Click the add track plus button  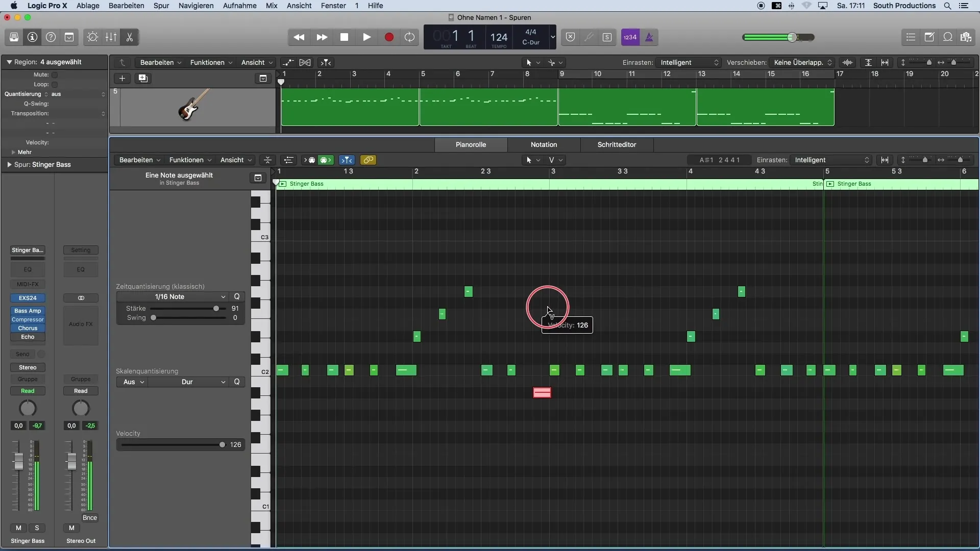tap(122, 79)
